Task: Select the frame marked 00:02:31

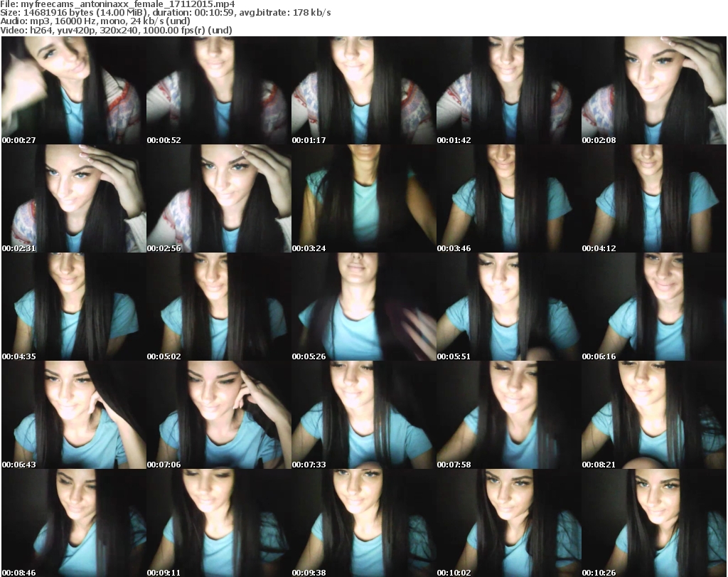Action: (x=74, y=198)
